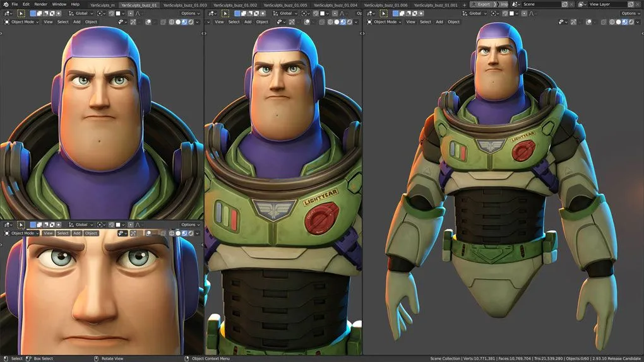Open Add menu in top-left viewport

coord(77,21)
